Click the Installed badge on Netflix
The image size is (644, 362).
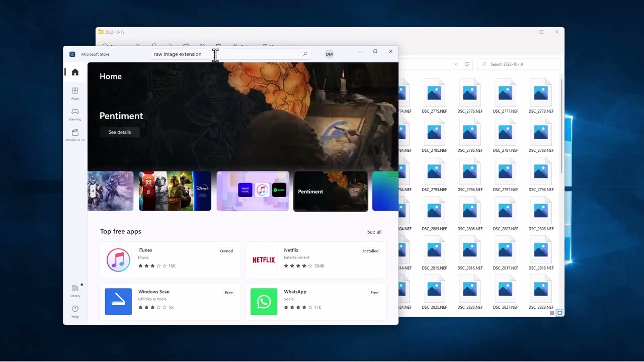(x=371, y=251)
